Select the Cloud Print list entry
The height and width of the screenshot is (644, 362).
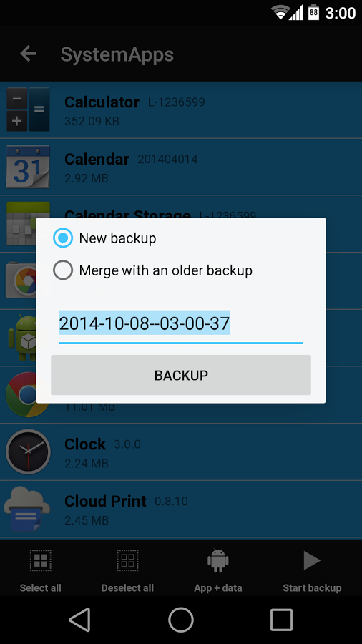click(181, 509)
